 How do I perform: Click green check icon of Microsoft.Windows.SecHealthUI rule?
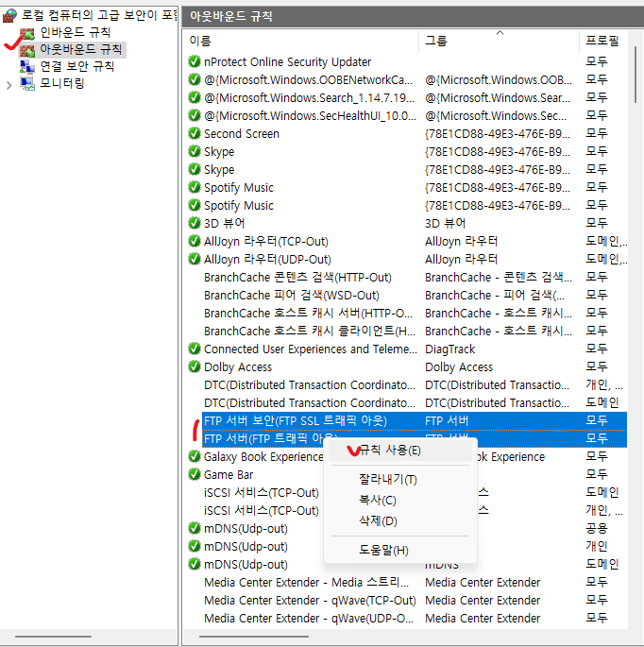tap(194, 115)
